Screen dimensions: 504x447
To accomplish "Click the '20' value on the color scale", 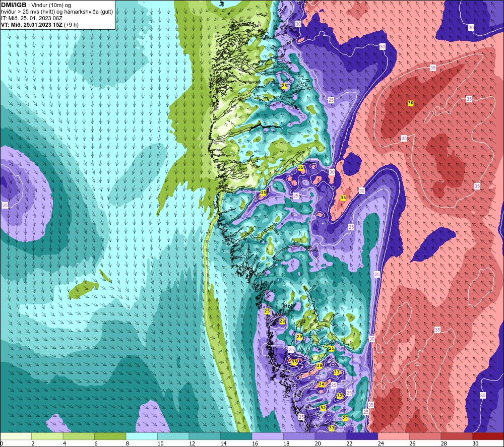I will 318,443.
